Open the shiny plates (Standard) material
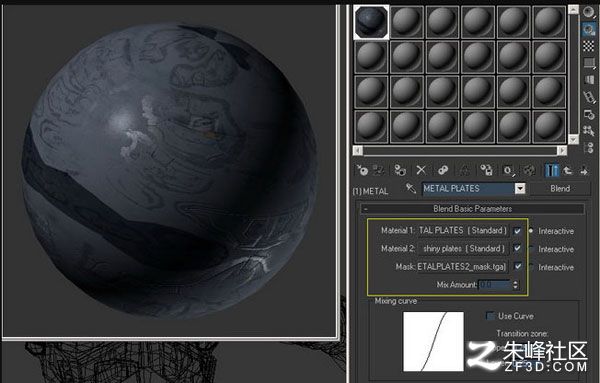 [x=463, y=249]
